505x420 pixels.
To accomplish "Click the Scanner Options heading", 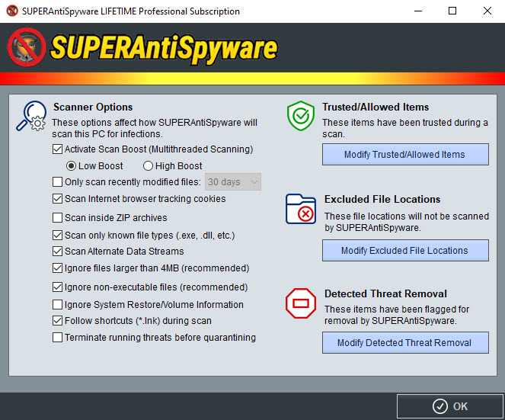I will 93,107.
